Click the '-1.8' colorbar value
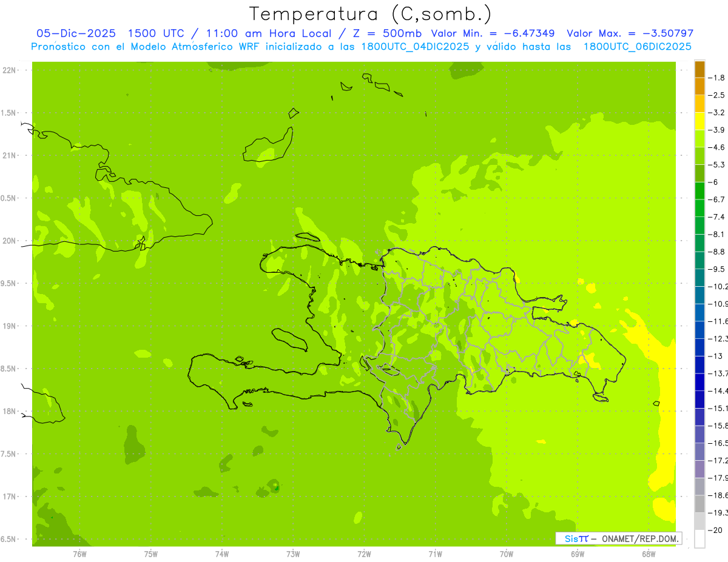 coord(717,78)
